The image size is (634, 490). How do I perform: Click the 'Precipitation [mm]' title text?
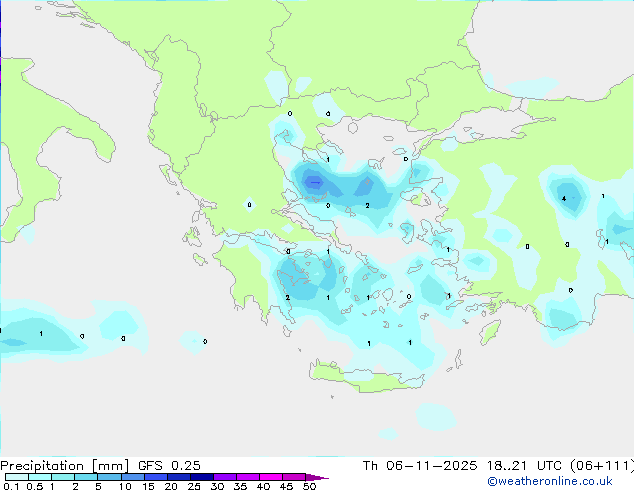(x=65, y=466)
